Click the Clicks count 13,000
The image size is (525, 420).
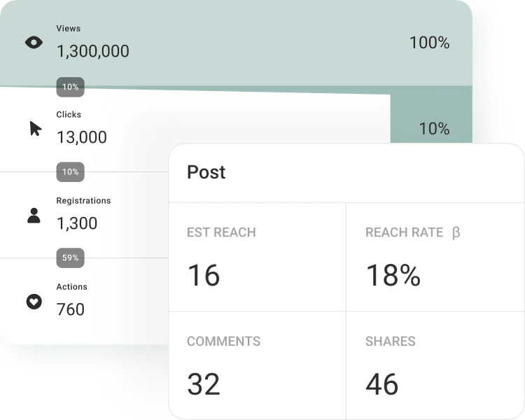[81, 137]
